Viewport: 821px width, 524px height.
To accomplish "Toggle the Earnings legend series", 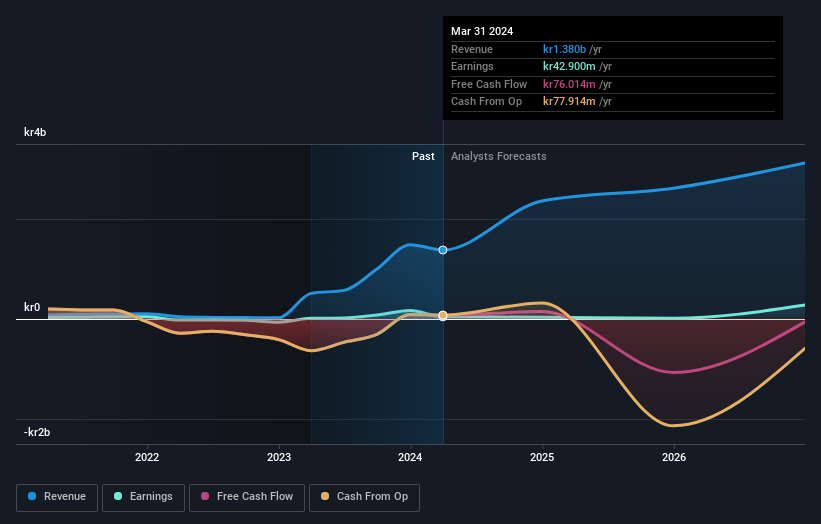I will (143, 497).
